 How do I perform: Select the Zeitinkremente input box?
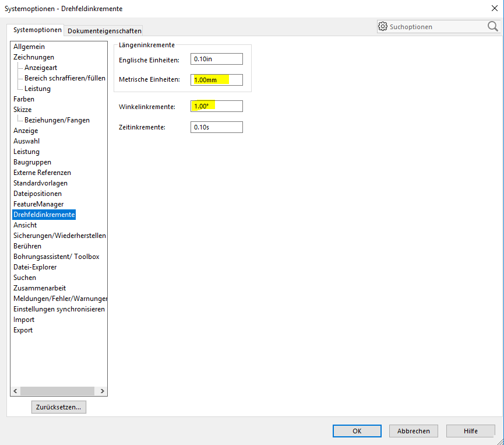click(x=216, y=127)
